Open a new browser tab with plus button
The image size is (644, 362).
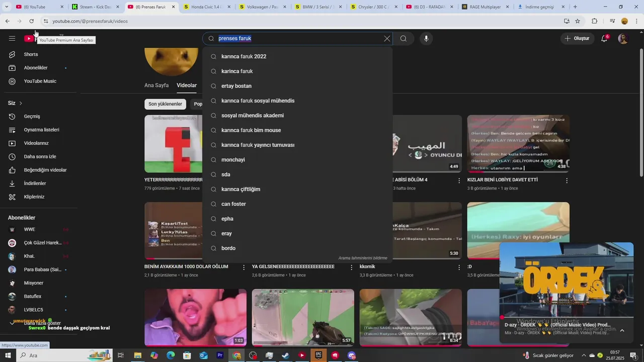(x=575, y=7)
